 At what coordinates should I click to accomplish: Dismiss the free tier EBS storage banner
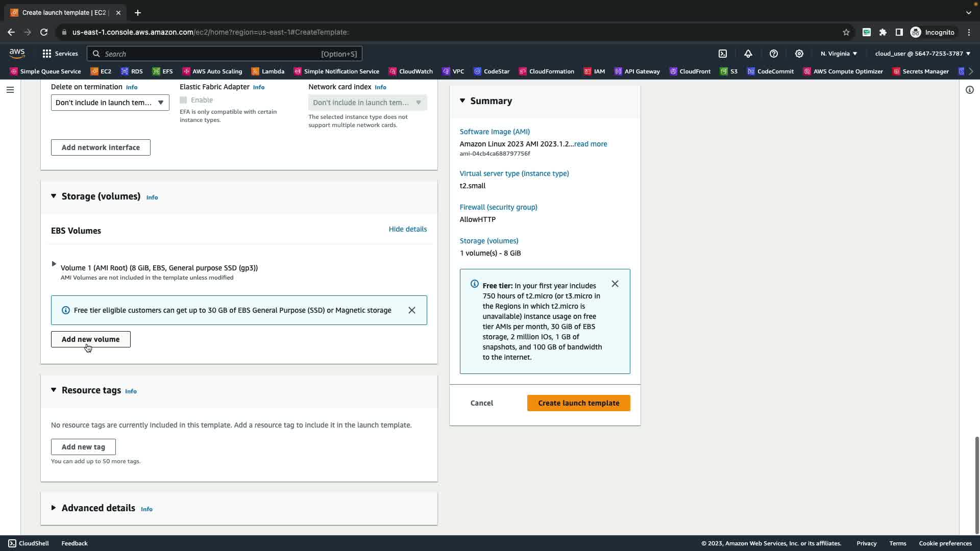[412, 310]
